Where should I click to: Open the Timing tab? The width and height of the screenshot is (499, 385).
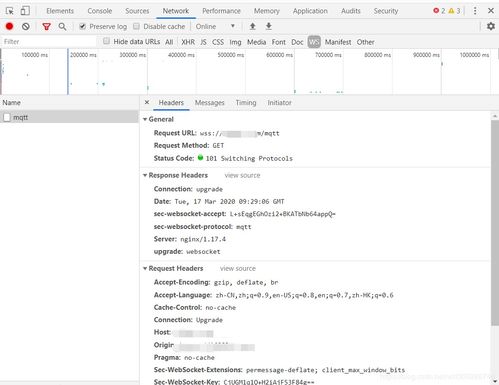point(246,103)
